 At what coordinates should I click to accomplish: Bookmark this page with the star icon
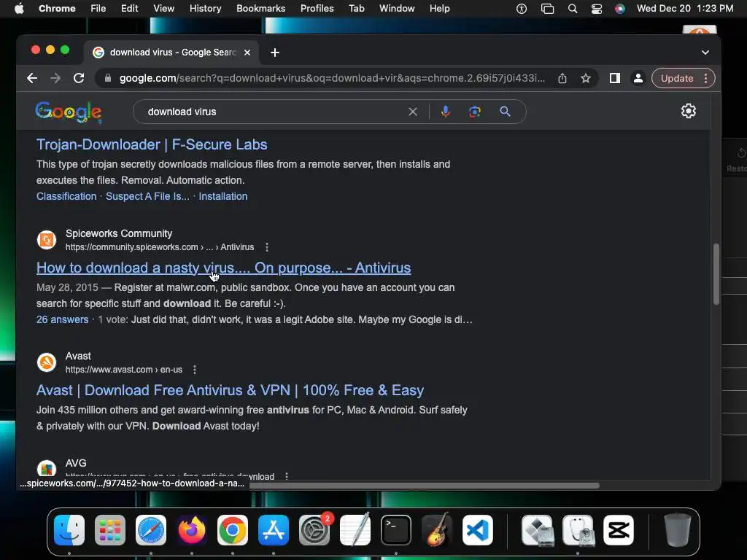[586, 78]
